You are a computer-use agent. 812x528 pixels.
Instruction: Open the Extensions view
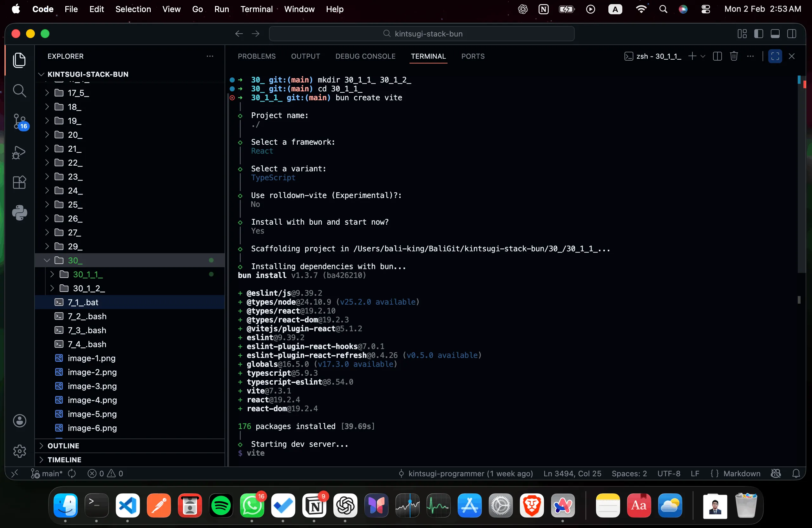[19, 182]
